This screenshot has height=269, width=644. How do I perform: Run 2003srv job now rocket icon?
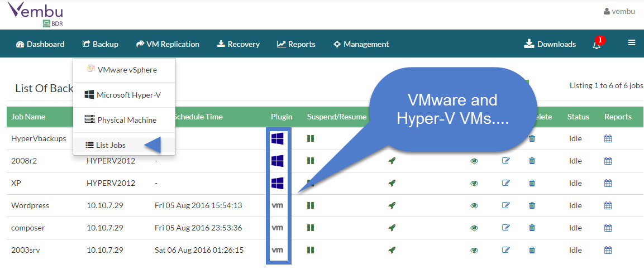(x=392, y=249)
